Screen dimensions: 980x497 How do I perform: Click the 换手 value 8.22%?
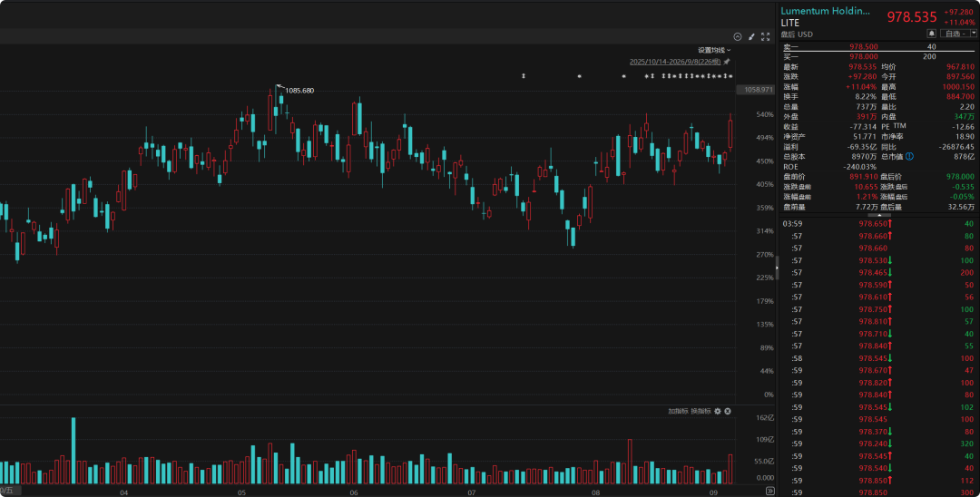(866, 97)
